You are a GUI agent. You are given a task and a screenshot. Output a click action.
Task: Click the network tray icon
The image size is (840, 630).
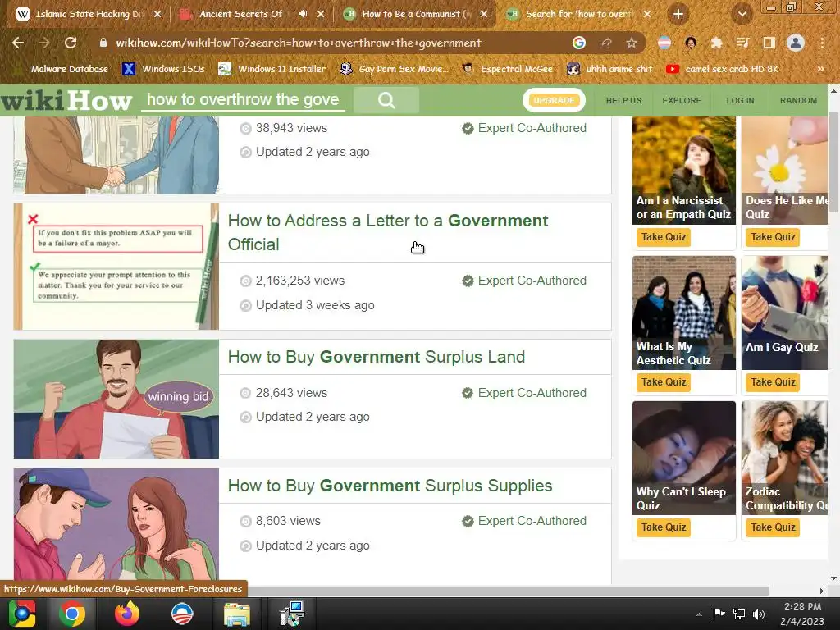point(739,614)
